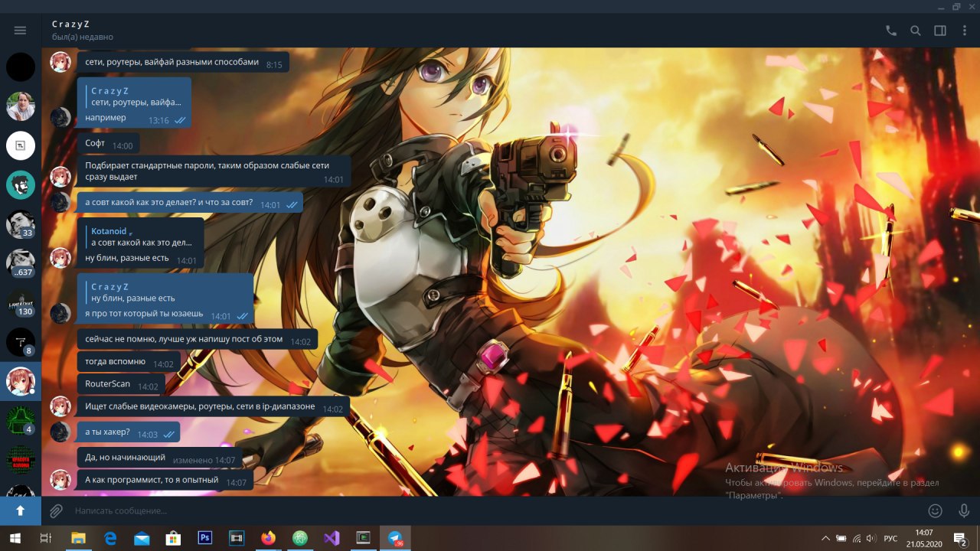This screenshot has width=980, height=551.
Task: Open the Telegram hamburger main menu
Action: point(21,31)
